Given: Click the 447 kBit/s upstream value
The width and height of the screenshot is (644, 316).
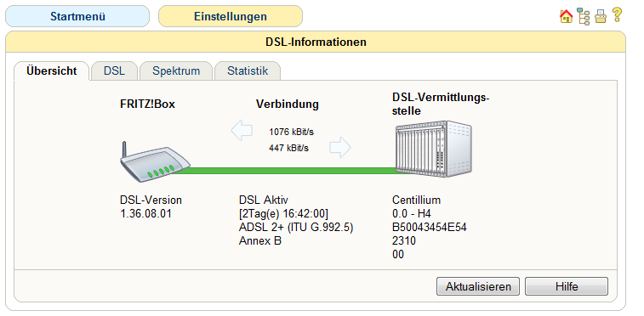Looking at the screenshot, I should tap(288, 148).
